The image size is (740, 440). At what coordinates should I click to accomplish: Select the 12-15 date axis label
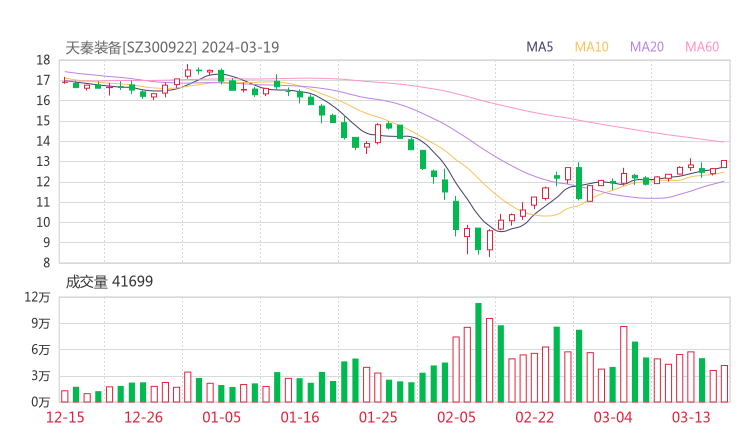click(64, 416)
